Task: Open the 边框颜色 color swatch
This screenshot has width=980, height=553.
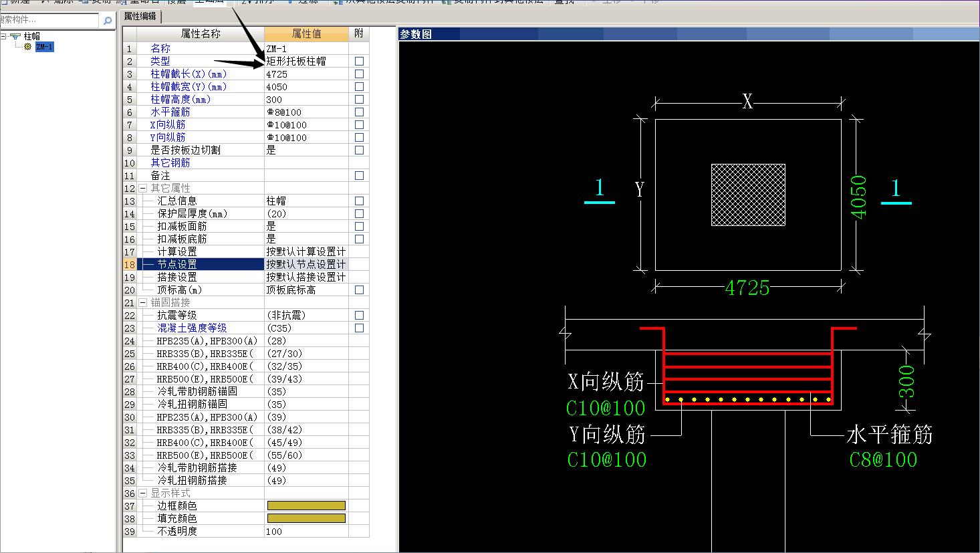Action: 306,506
